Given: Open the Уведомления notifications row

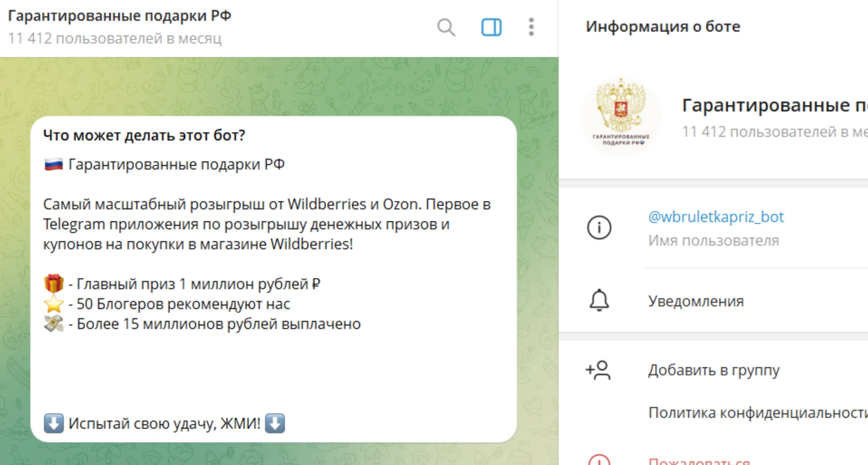Looking at the screenshot, I should click(x=713, y=301).
